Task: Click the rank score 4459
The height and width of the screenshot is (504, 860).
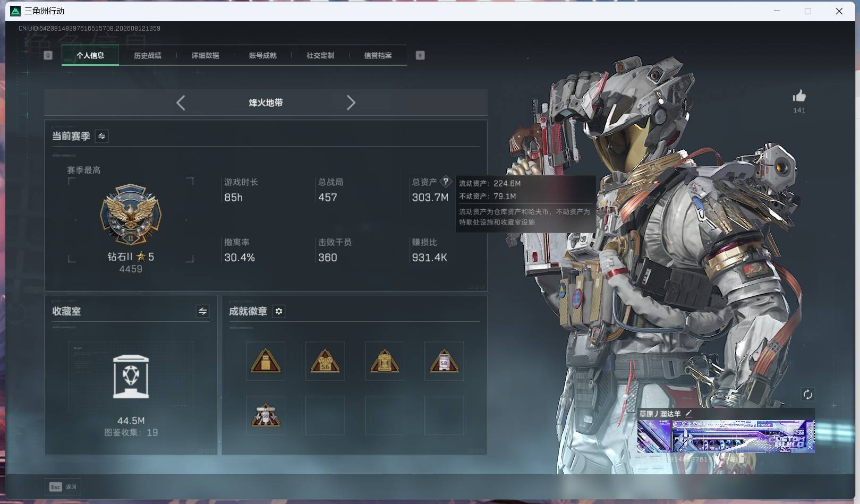Action: click(131, 269)
